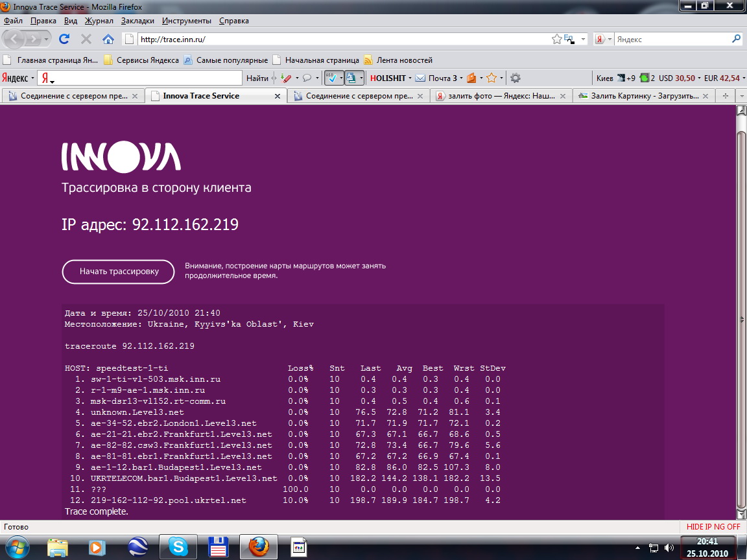Open the Kiev traffic indicator showing 2
The height and width of the screenshot is (560, 747).
point(647,78)
